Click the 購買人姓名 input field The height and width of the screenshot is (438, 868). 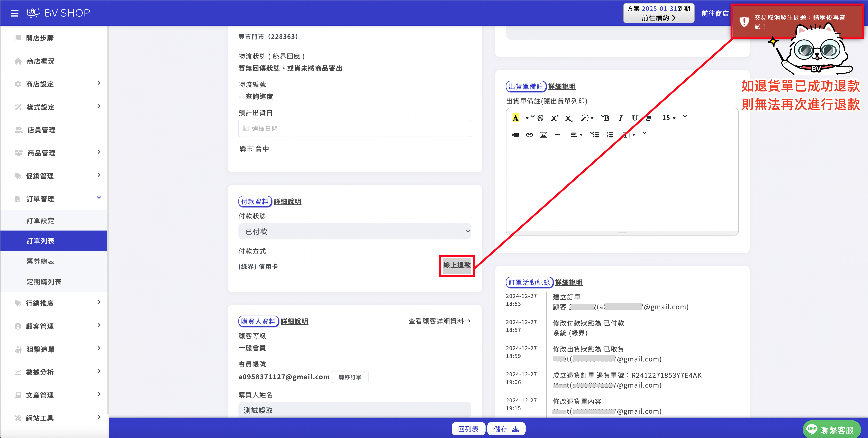pos(354,410)
